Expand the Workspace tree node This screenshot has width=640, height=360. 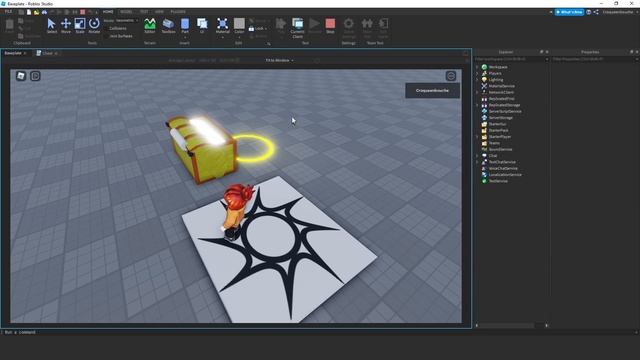click(x=477, y=67)
